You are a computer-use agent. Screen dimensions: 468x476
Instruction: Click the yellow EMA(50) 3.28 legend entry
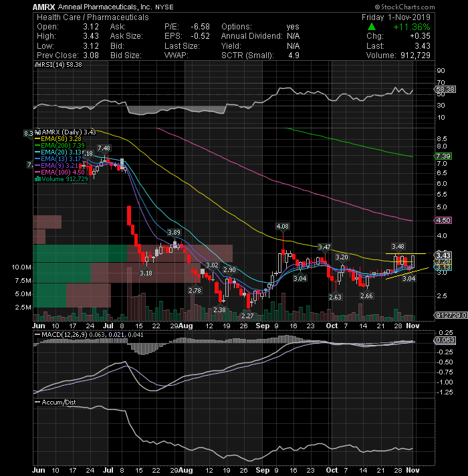coord(58,139)
